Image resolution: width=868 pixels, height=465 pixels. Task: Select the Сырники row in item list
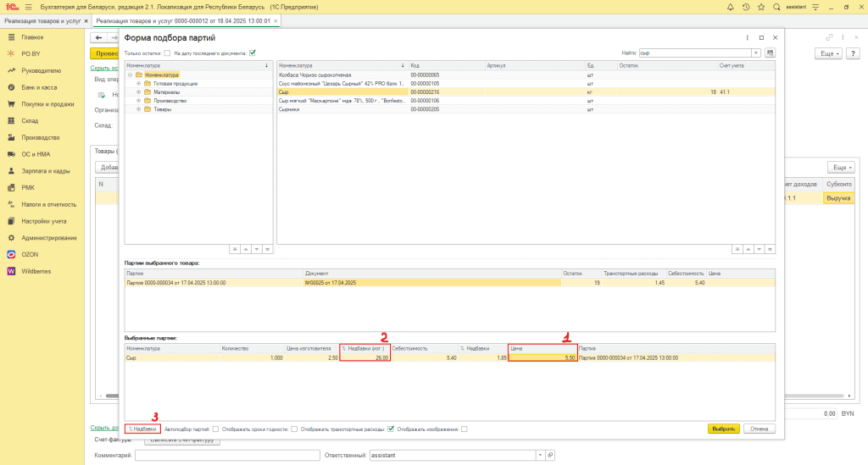526,109
